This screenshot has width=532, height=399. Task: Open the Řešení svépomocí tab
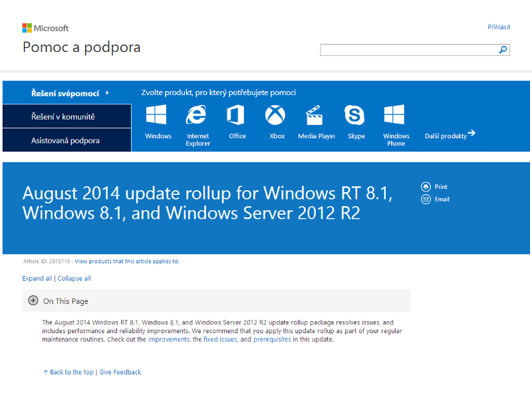click(x=67, y=92)
